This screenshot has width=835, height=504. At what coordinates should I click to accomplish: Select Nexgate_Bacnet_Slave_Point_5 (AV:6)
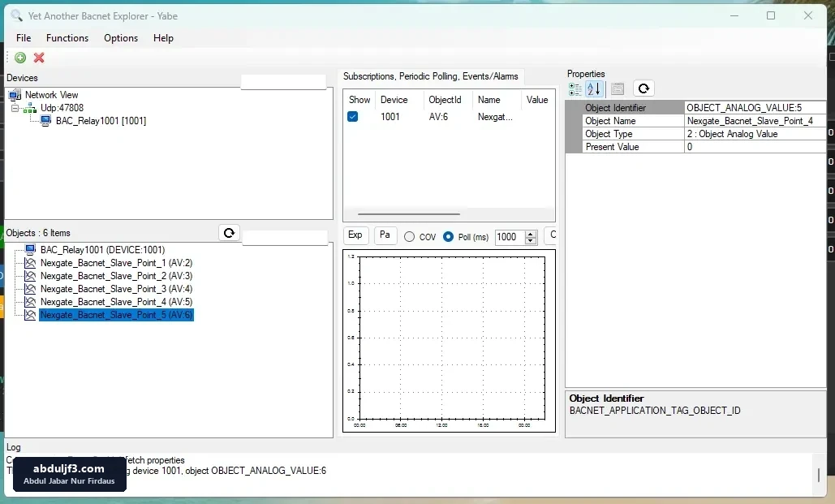coord(116,315)
